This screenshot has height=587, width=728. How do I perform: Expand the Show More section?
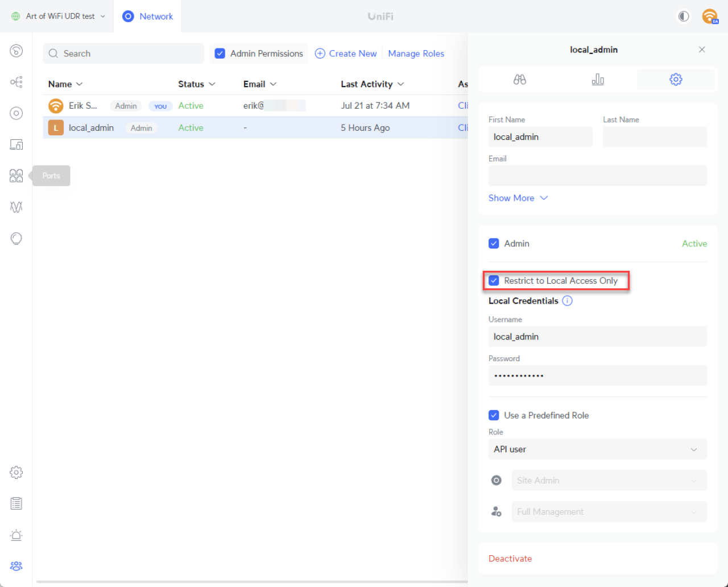[518, 198]
